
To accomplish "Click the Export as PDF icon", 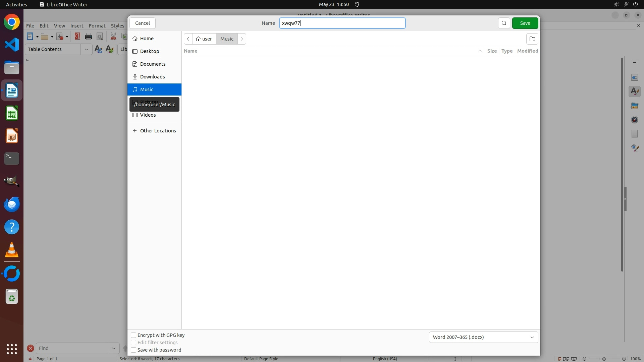I will 77,37.
